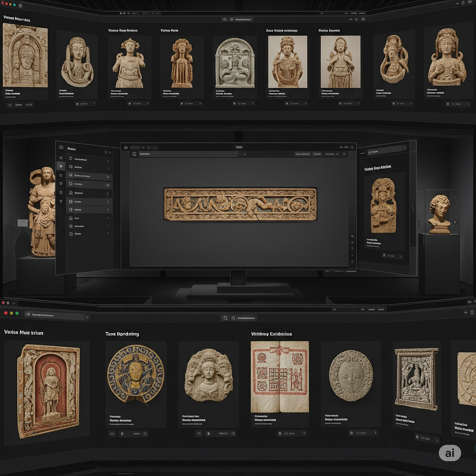
Task: Click the badge icon on the Rintaoo row
Action: coord(108,185)
